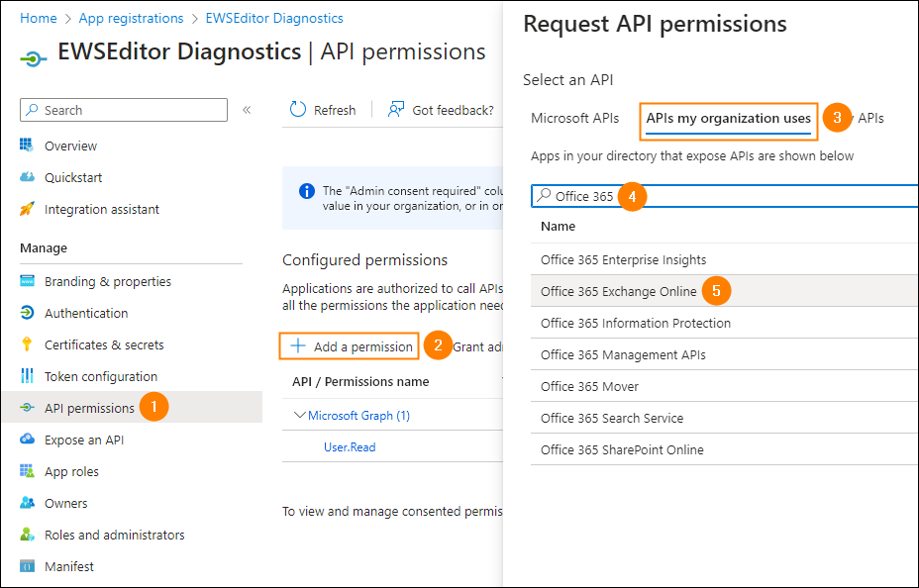Viewport: 919px width, 588px height.
Task: Click the Token configuration bars icon
Action: (27, 376)
